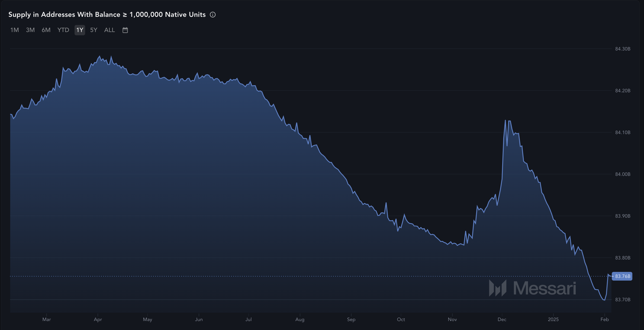Click the Feb x-axis label
The height and width of the screenshot is (330, 644).
605,319
